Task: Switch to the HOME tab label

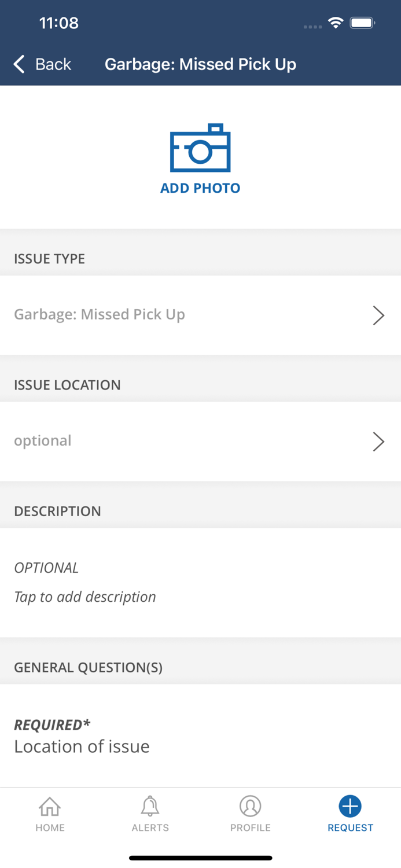Action: click(x=50, y=827)
